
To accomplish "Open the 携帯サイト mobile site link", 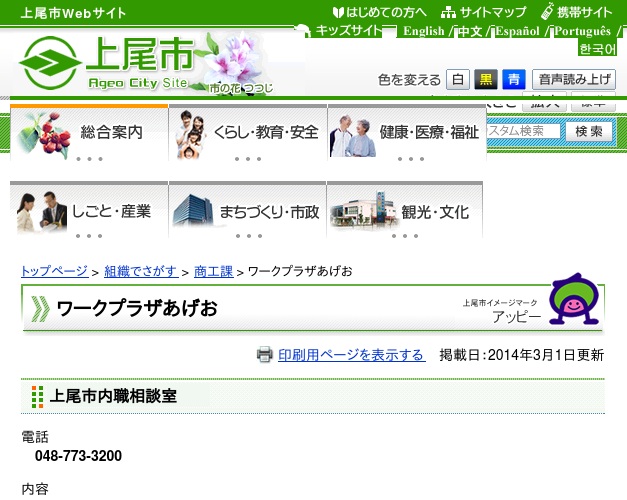I will (x=577, y=13).
